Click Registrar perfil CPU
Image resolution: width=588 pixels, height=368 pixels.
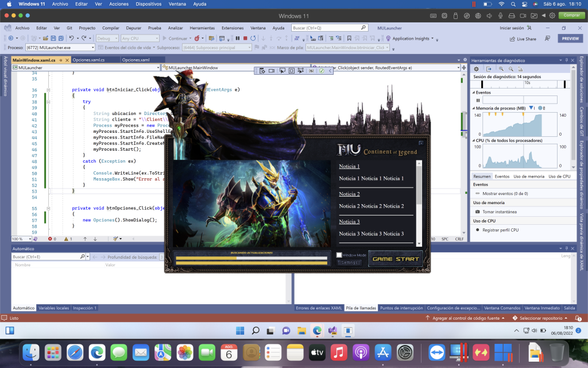point(497,230)
